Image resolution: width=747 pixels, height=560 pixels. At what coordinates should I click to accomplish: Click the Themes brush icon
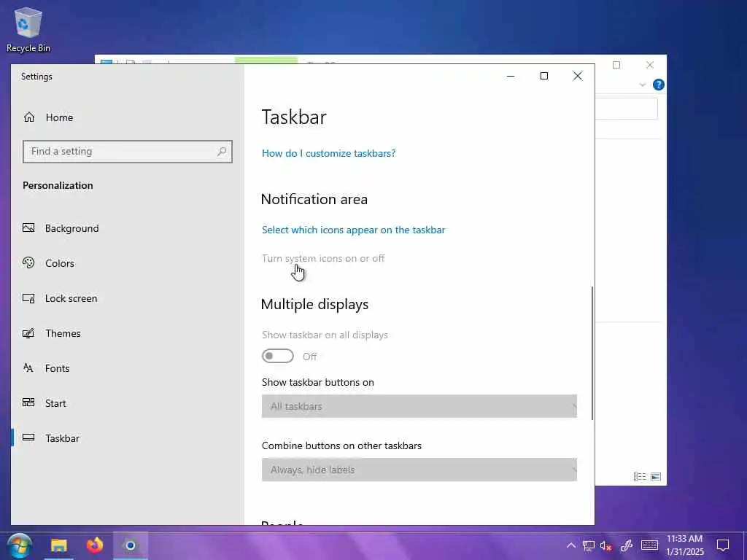[28, 332]
